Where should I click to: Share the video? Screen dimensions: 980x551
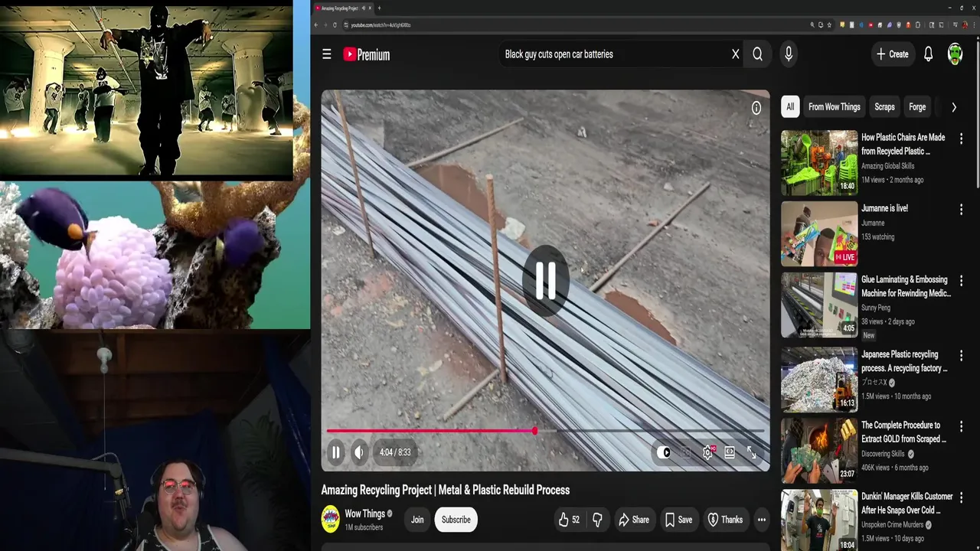coord(634,520)
